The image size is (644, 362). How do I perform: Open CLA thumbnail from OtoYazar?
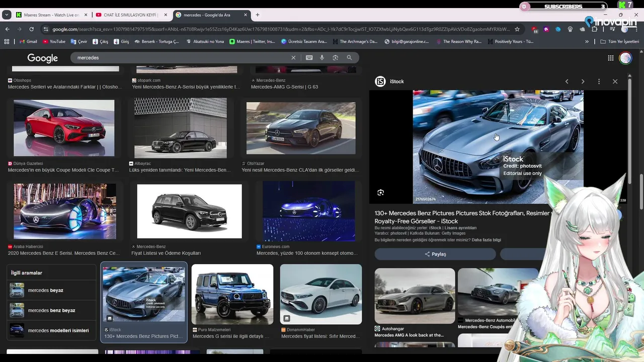pyautogui.click(x=301, y=128)
